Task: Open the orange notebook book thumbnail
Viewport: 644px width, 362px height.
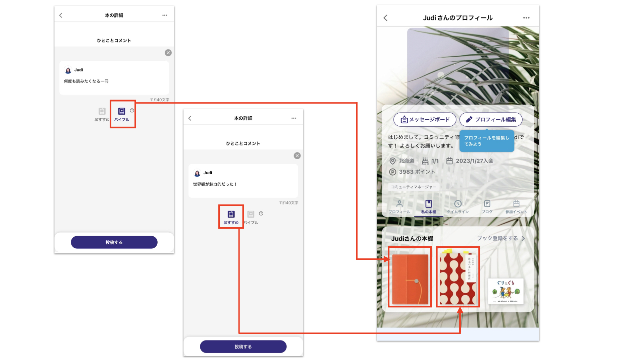Action: click(410, 279)
